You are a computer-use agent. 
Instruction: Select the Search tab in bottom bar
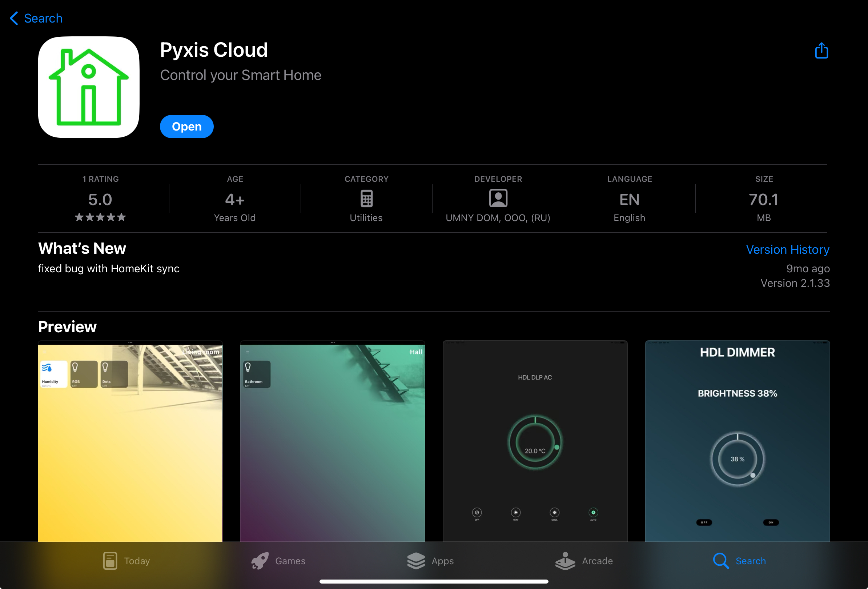pos(739,561)
